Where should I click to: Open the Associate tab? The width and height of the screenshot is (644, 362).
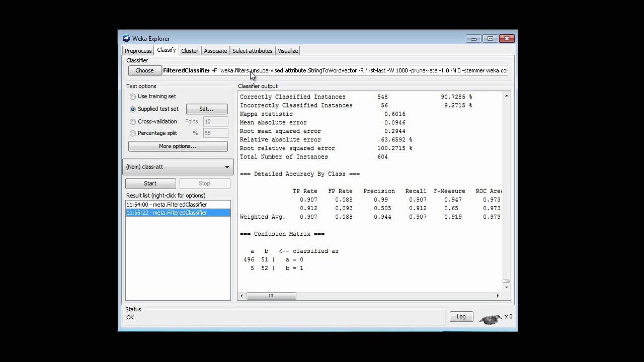[x=215, y=51]
